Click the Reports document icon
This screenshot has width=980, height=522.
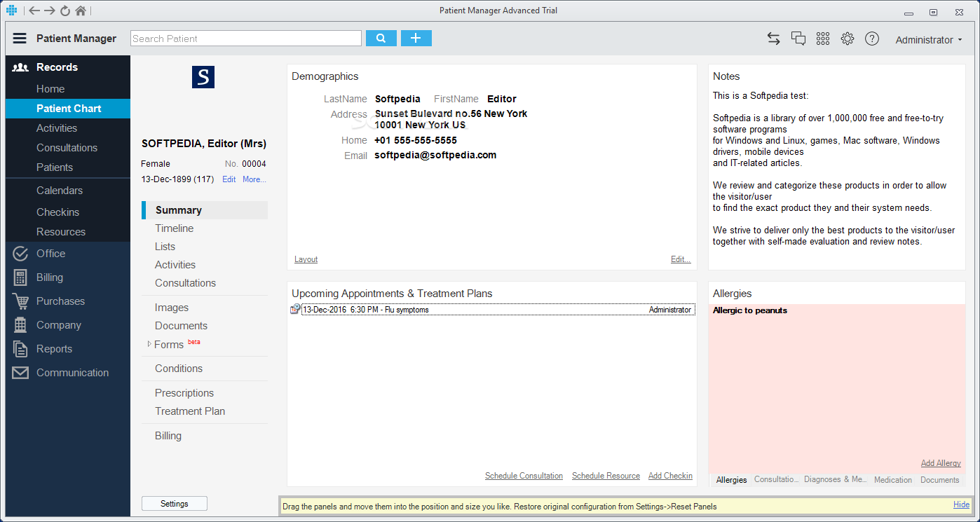pos(20,349)
